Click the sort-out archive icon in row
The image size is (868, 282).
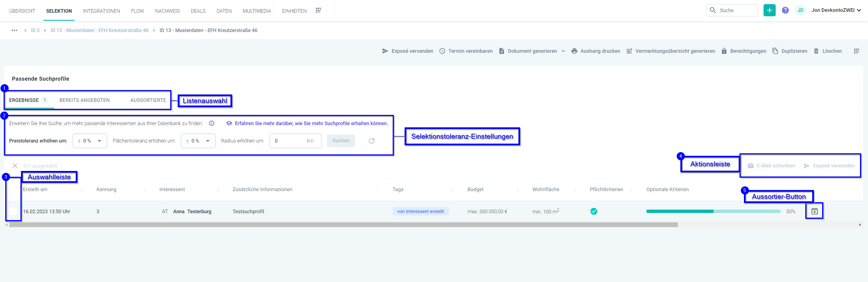pyautogui.click(x=814, y=211)
